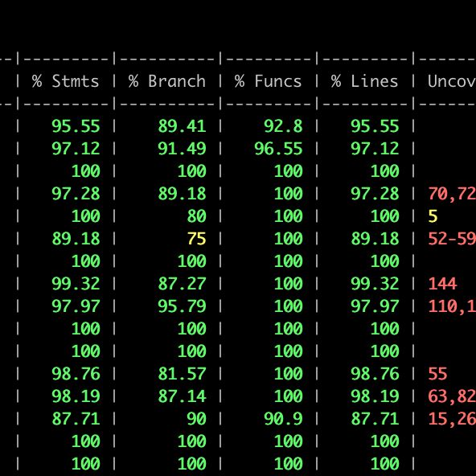Click the 87.27 branch coverage value
This screenshot has width=476, height=476.
182,284
